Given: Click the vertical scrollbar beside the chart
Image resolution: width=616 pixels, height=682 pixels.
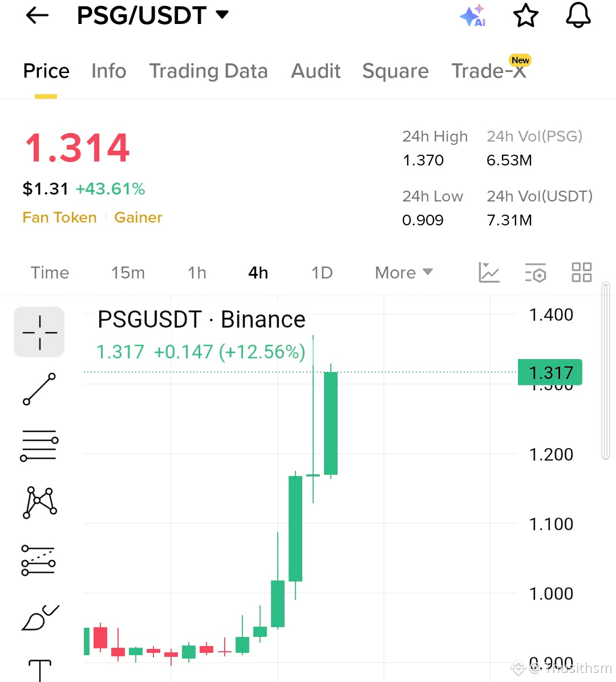Looking at the screenshot, I should [606, 370].
